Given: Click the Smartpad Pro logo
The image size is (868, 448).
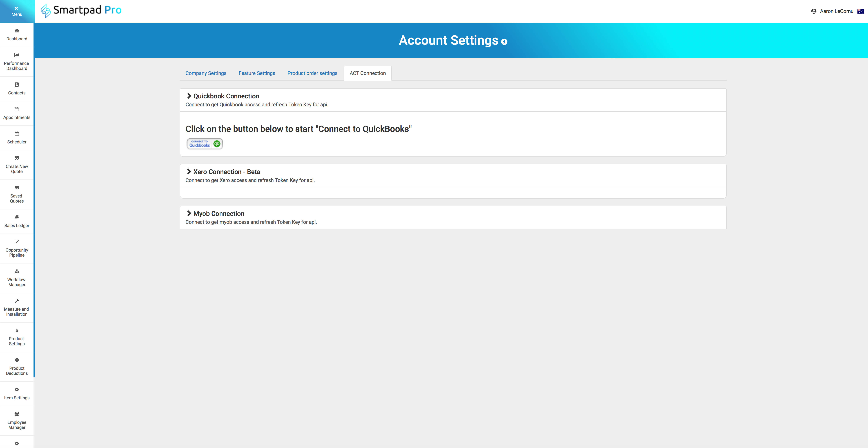Looking at the screenshot, I should (x=81, y=11).
